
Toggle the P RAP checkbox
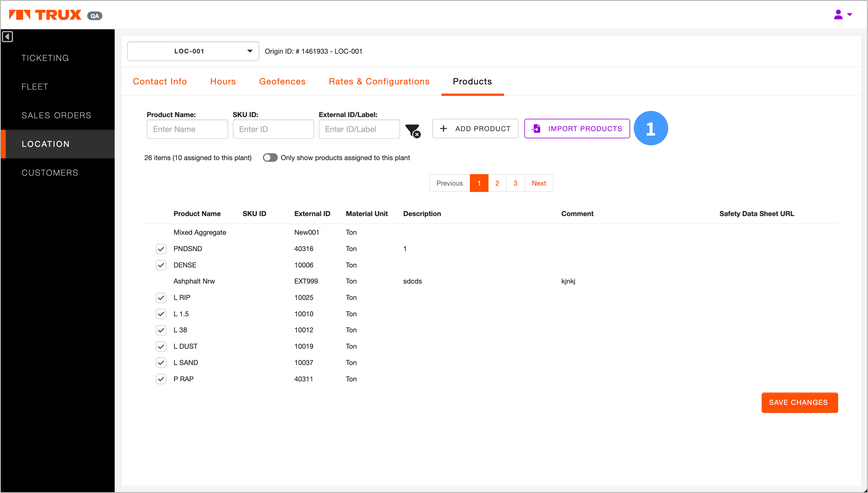(161, 379)
